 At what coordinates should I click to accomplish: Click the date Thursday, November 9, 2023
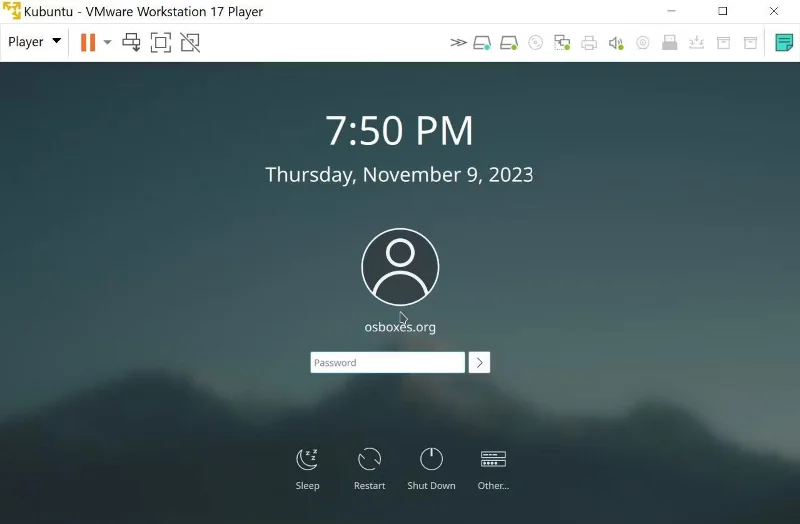[399, 175]
